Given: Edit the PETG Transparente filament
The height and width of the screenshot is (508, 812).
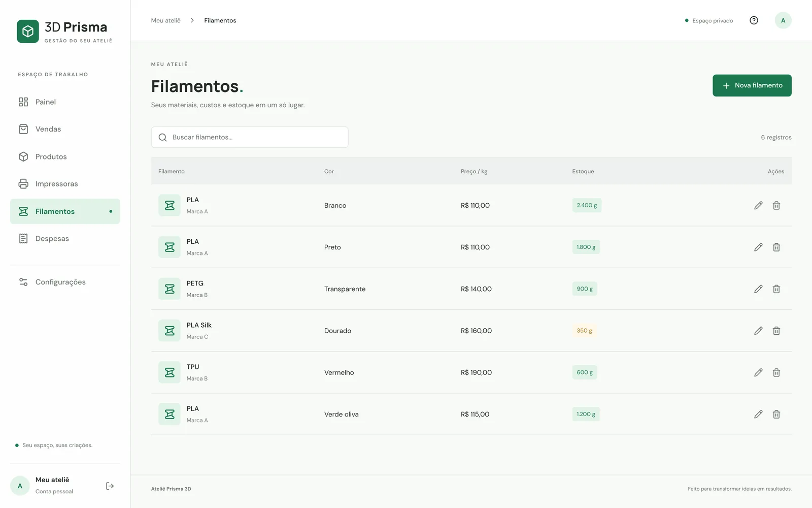Looking at the screenshot, I should click(758, 289).
